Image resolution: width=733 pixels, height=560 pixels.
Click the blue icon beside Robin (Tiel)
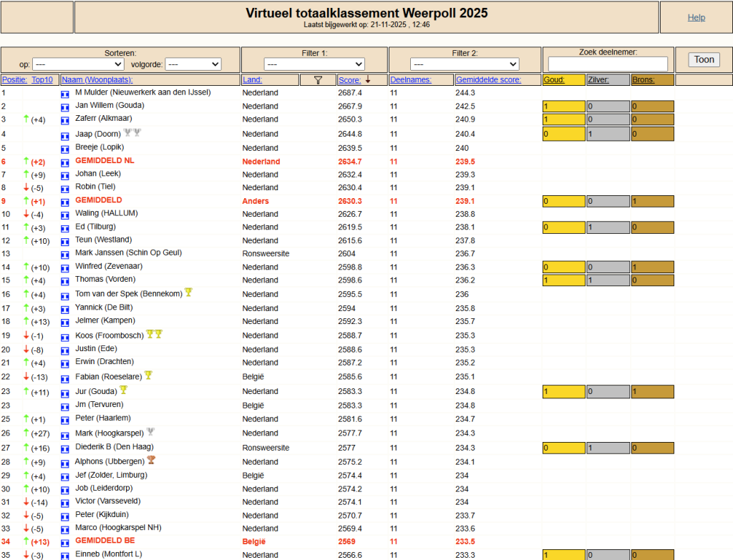coord(65,189)
